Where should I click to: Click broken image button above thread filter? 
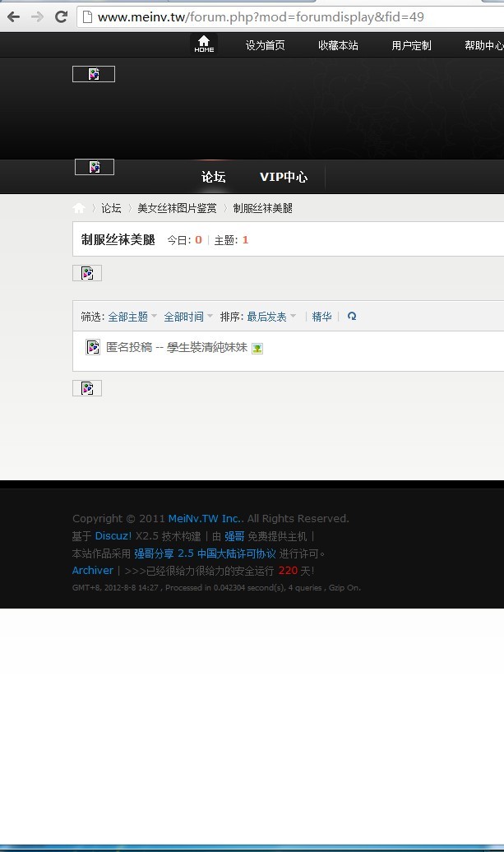87,273
